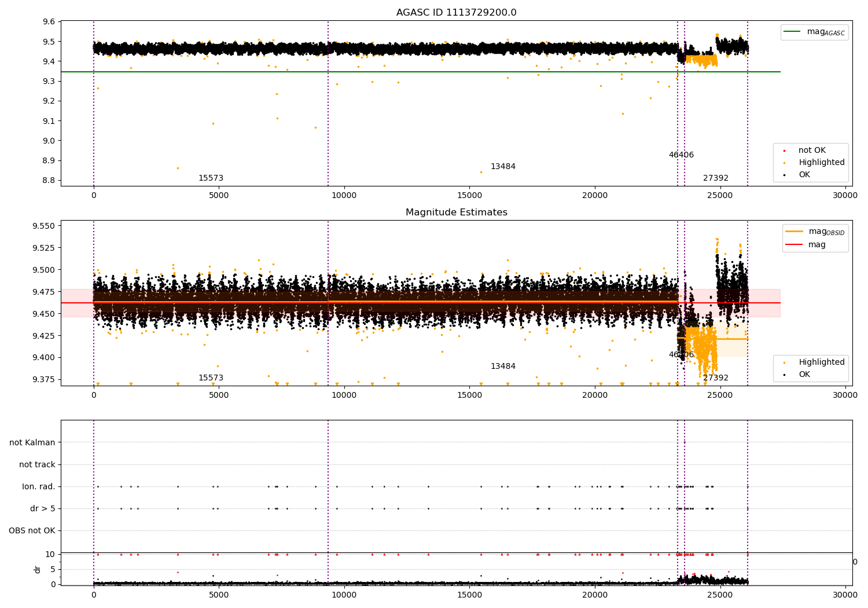Click the 'dr > 5' axis label

pyautogui.click(x=43, y=509)
